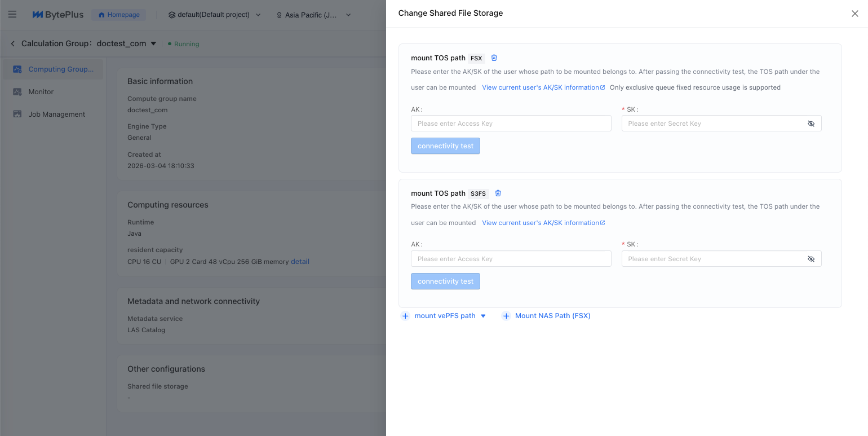Click the FSX Access Key input field
The image size is (868, 436).
(511, 124)
